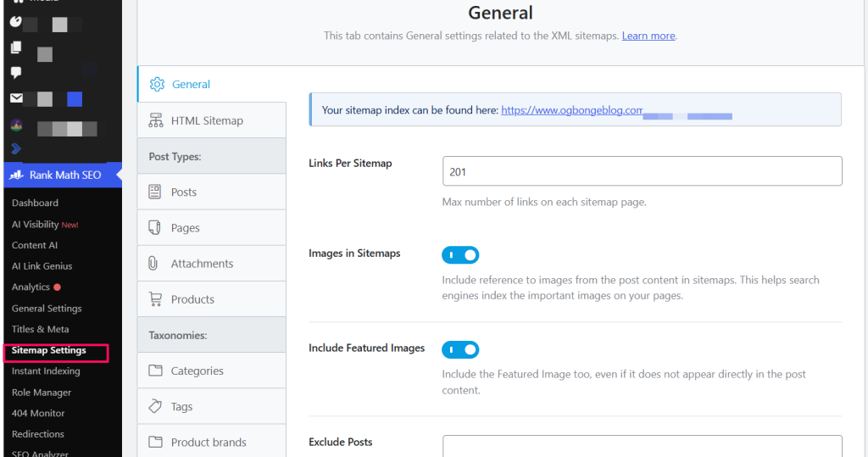Open General Settings submenu item
This screenshot has height=457, width=868.
[47, 308]
